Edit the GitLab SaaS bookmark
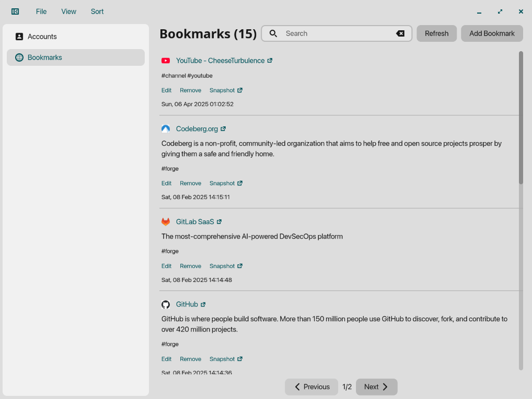Screen dimensions: 532x399 point(166,266)
